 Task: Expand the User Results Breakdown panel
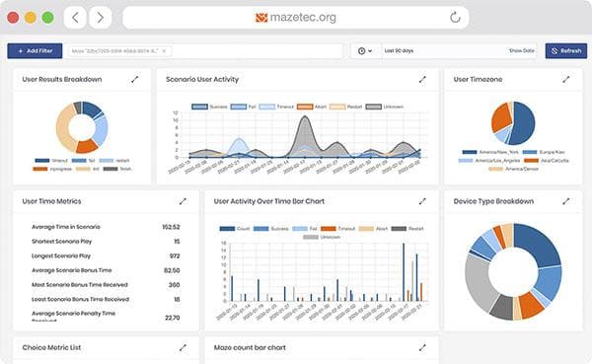[x=135, y=79]
